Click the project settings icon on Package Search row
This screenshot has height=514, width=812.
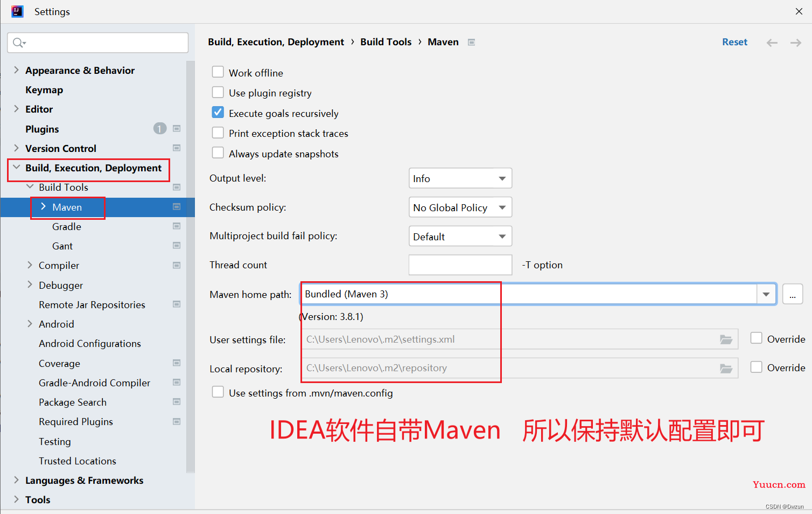(177, 402)
